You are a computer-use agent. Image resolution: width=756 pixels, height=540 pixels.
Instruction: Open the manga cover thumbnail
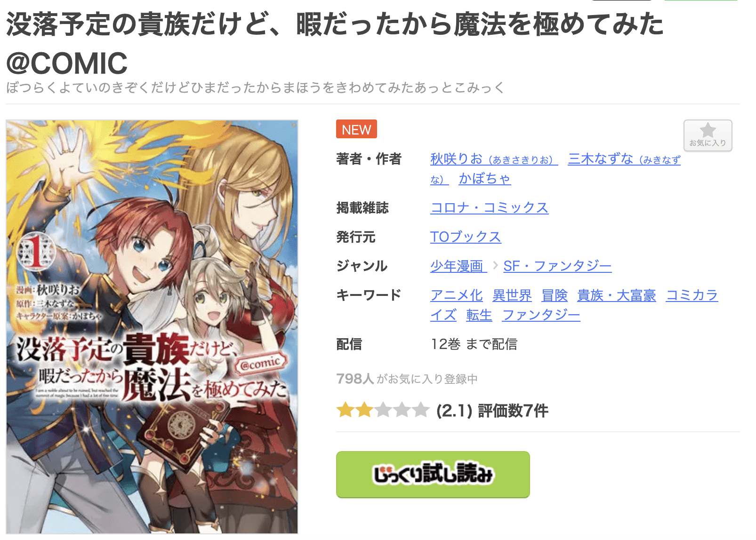(x=152, y=326)
